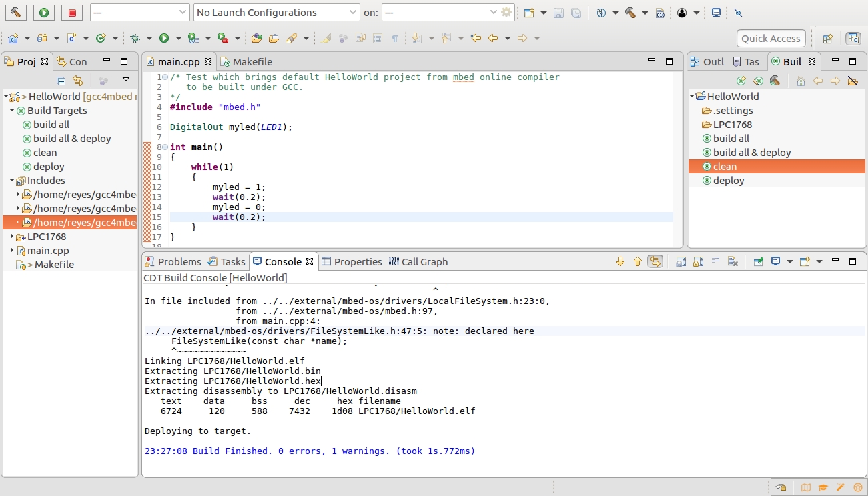The height and width of the screenshot is (496, 868).
Task: Click the green Run launch button
Action: point(44,13)
